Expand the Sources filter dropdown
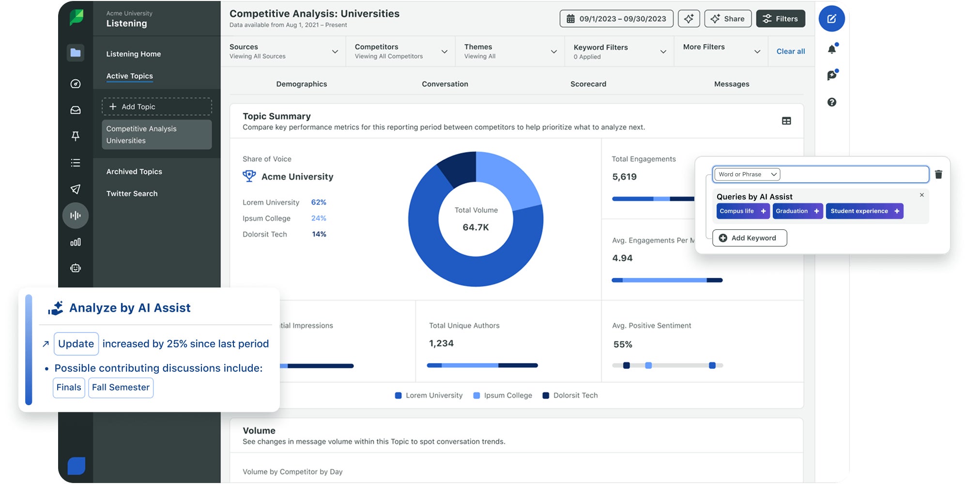 click(334, 51)
